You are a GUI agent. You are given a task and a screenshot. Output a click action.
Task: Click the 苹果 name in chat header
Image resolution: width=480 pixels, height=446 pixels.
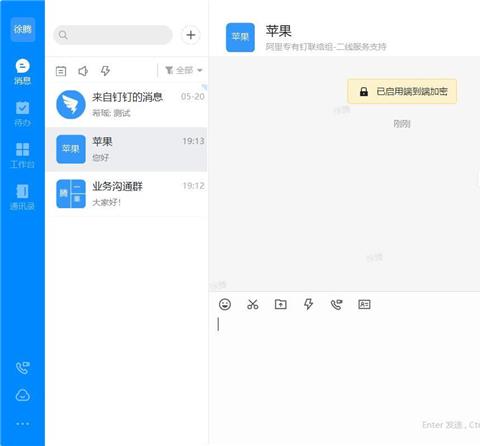(x=279, y=31)
